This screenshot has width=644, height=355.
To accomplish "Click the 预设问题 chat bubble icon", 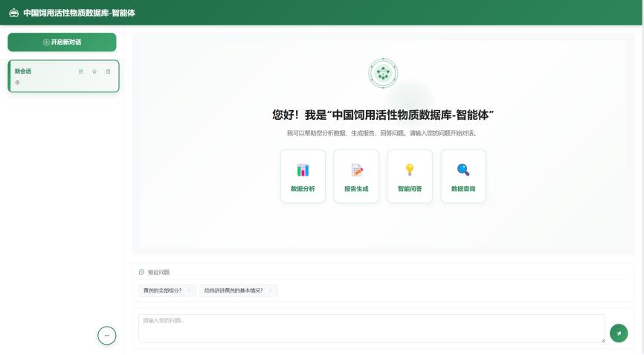I will tap(142, 272).
